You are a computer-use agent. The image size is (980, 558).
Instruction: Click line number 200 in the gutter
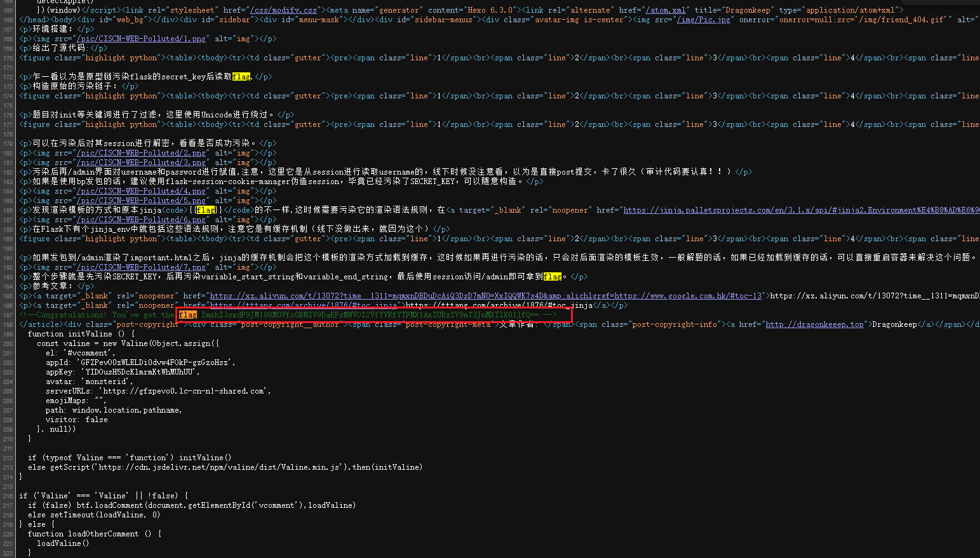(8, 344)
